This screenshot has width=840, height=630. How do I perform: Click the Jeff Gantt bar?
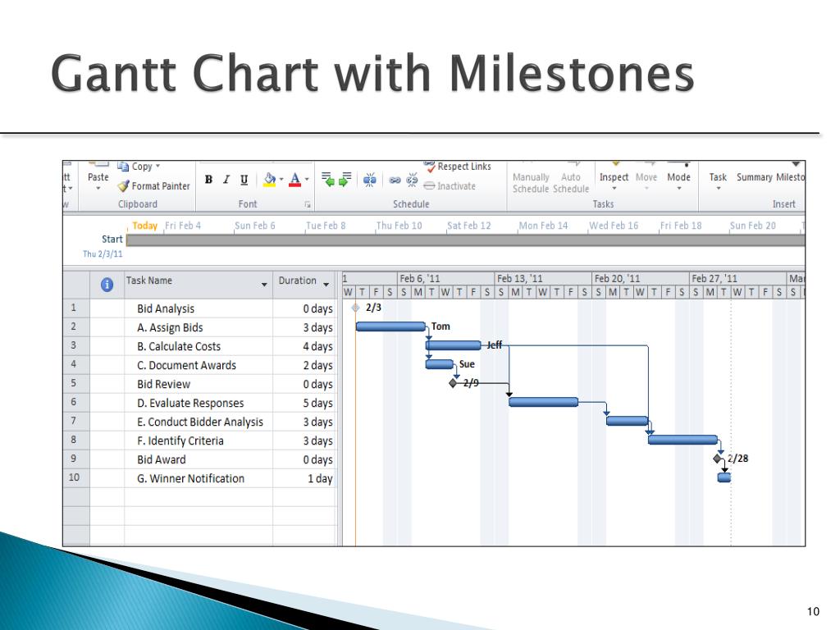coord(453,345)
